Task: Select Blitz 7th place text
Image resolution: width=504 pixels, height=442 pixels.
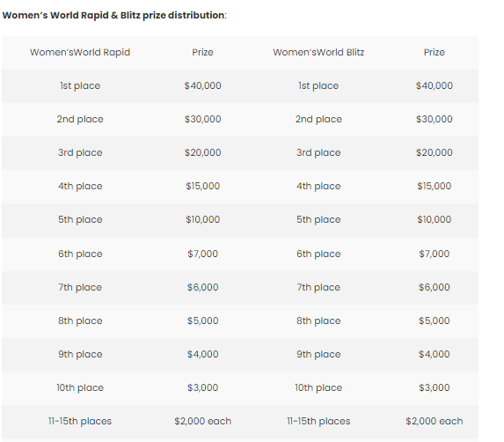Action: point(318,288)
